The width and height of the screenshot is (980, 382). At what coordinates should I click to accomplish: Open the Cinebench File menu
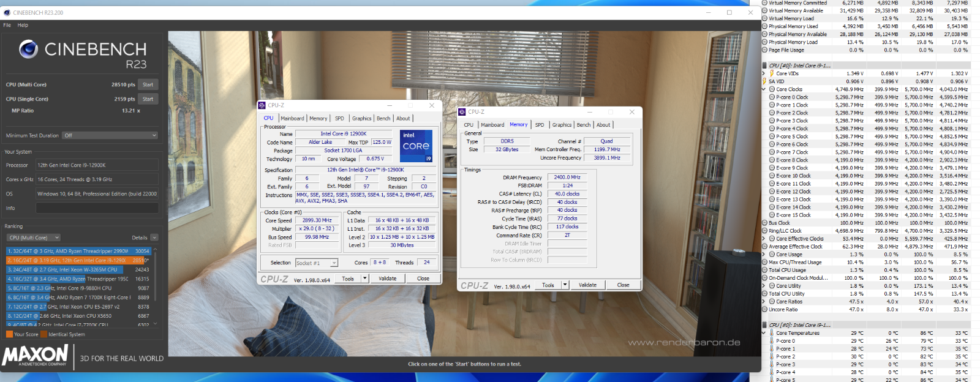[7, 25]
